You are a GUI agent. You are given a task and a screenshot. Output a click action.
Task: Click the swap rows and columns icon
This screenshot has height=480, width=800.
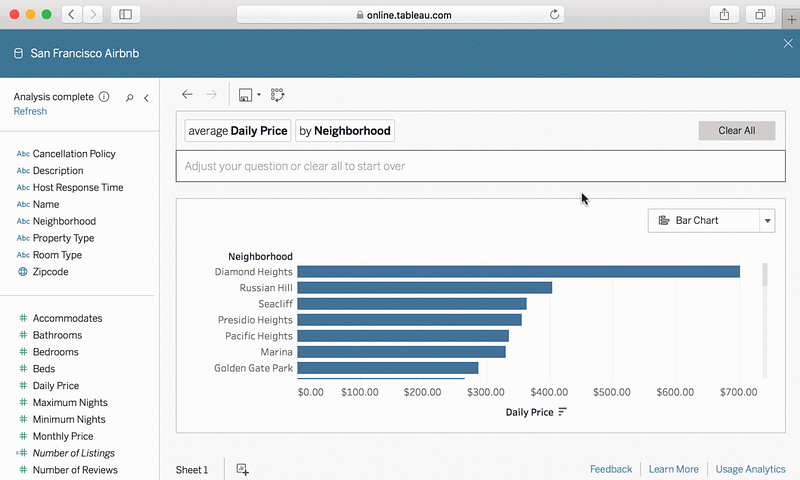(x=277, y=95)
